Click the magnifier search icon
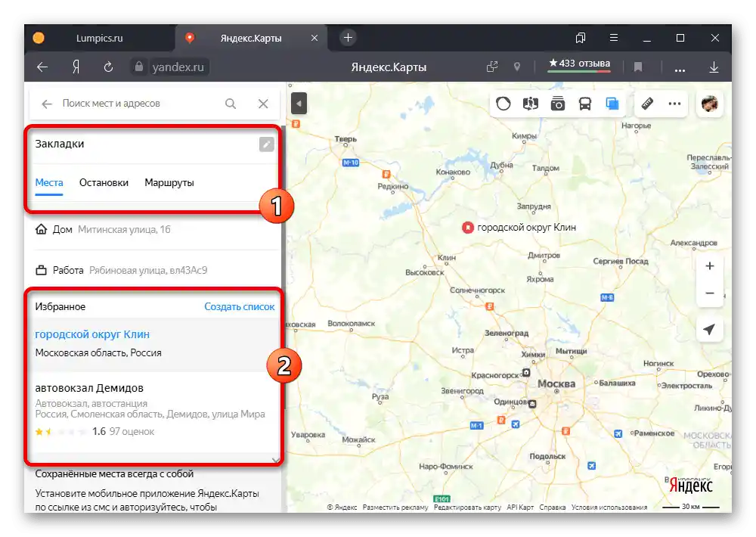The image size is (756, 537). pyautogui.click(x=231, y=104)
